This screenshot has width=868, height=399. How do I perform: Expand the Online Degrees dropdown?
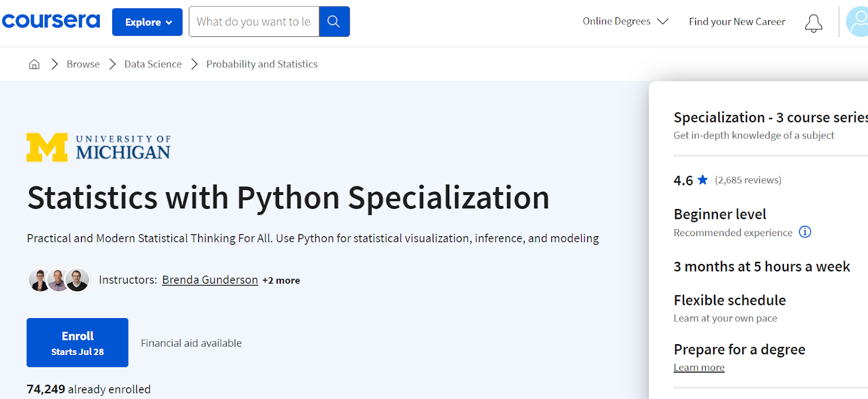click(x=625, y=22)
